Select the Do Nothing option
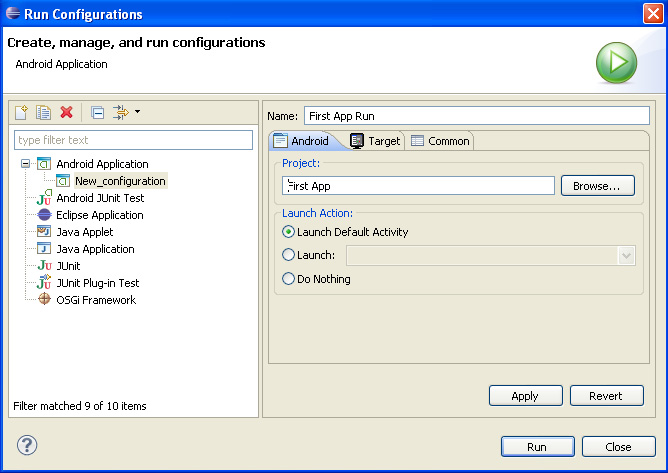 click(x=289, y=279)
